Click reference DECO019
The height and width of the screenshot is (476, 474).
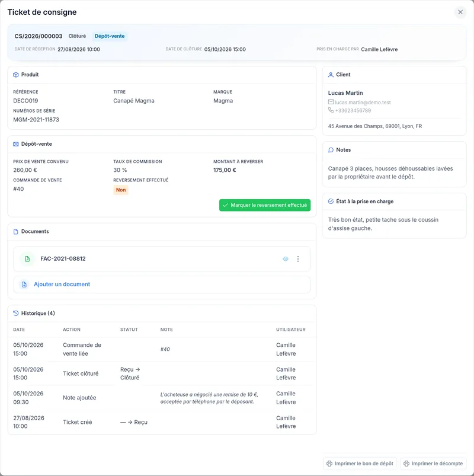point(25,101)
